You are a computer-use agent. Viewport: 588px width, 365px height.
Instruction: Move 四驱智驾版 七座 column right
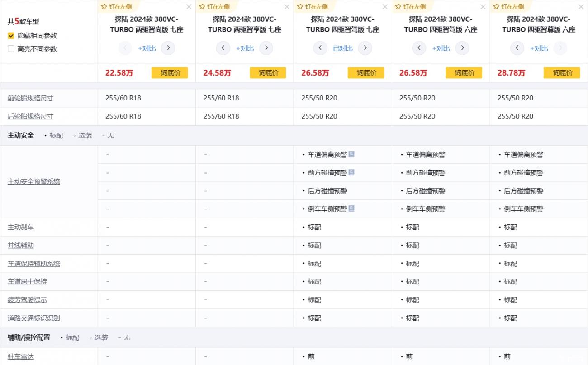point(365,48)
